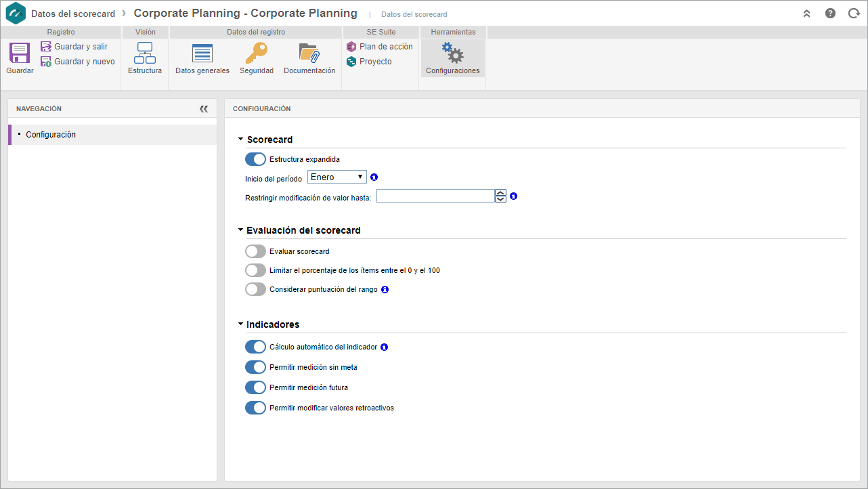Open the Documentación folder icon
Viewport: 868px width, 489px height.
click(x=309, y=53)
